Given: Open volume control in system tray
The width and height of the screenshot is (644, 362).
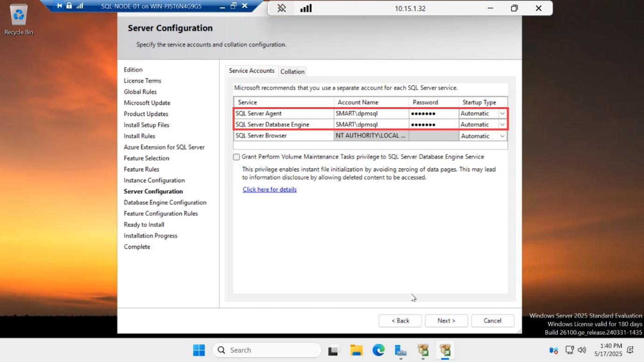Looking at the screenshot, I should (582, 350).
